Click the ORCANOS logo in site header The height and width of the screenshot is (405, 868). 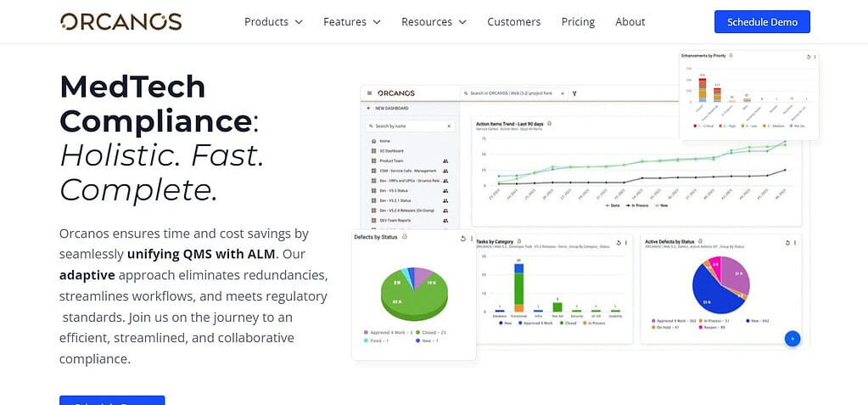click(120, 21)
